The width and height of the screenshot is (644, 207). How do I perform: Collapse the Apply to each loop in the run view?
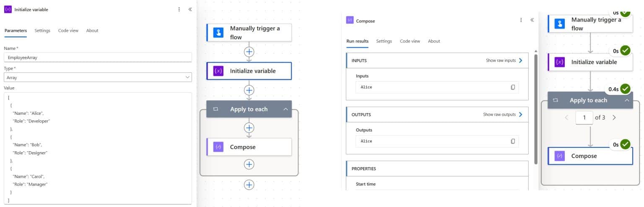[627, 101]
